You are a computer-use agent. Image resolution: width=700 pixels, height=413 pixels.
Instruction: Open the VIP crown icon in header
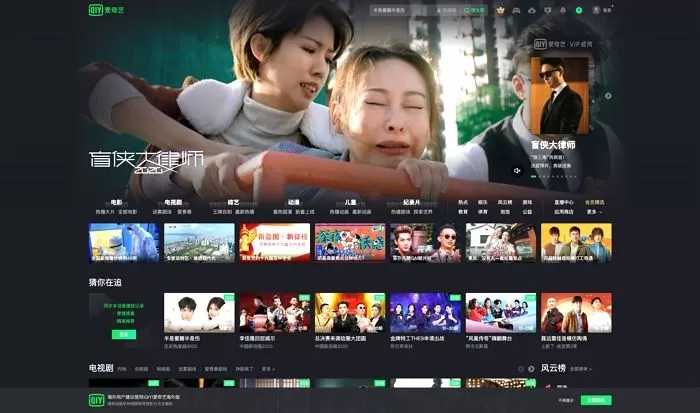500,10
